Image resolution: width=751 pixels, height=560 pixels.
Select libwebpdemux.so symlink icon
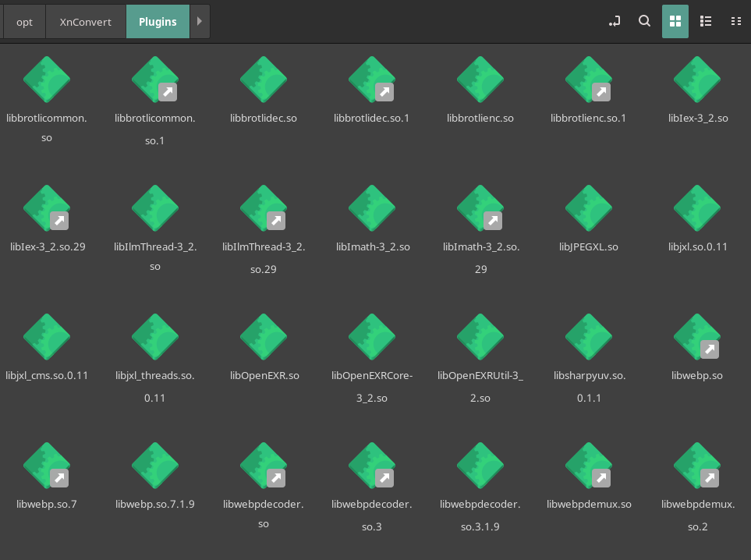pos(589,466)
